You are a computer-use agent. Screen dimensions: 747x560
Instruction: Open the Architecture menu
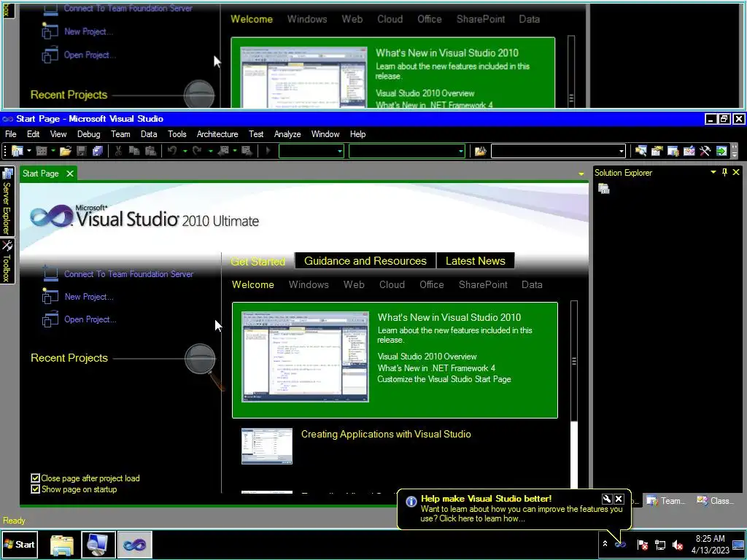(x=217, y=134)
